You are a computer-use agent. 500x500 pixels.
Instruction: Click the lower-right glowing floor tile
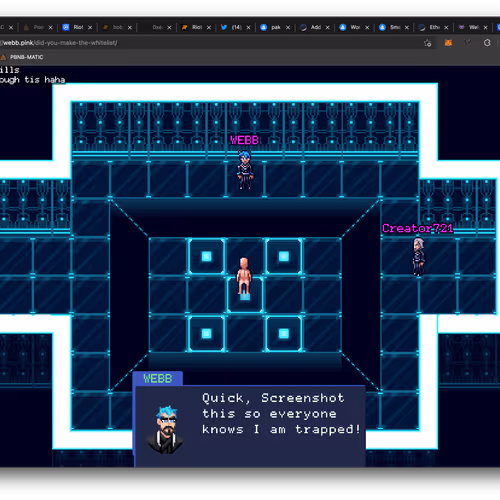click(284, 334)
